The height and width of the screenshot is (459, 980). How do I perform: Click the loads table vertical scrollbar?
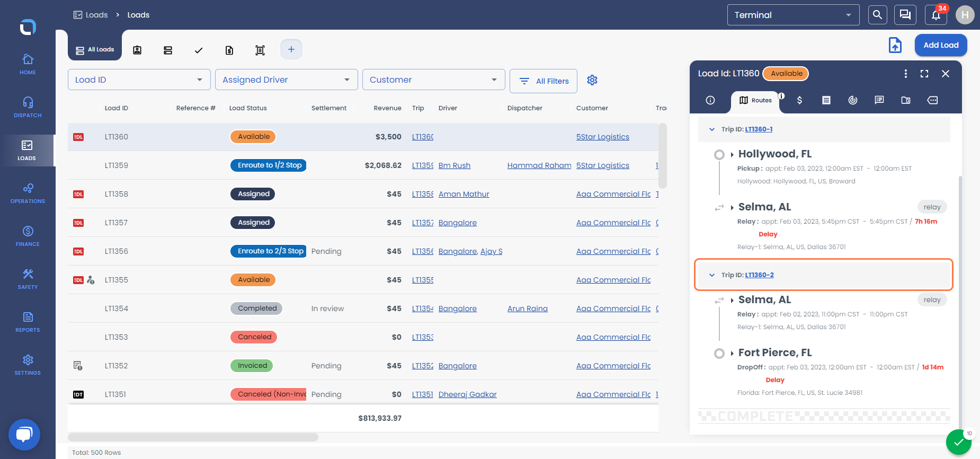pos(662,156)
